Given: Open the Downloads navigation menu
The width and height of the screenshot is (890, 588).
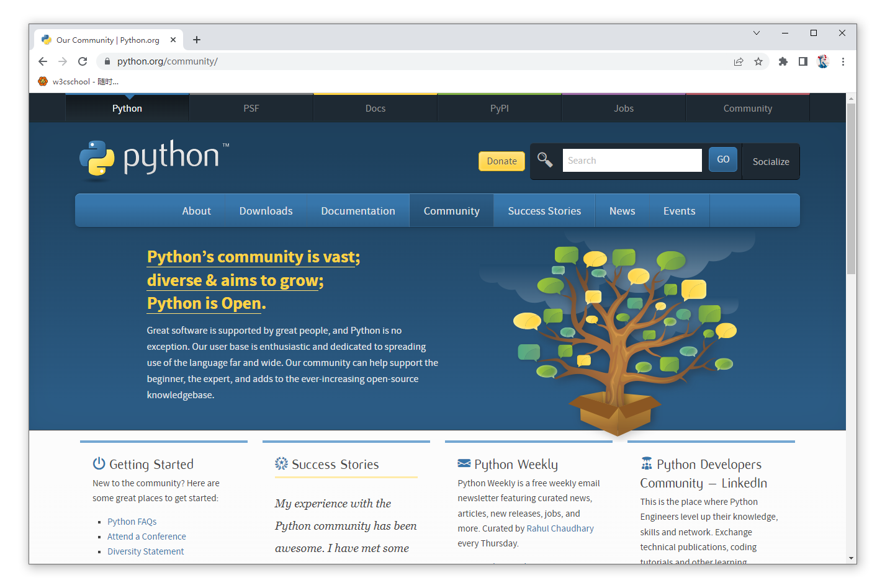Looking at the screenshot, I should point(266,211).
